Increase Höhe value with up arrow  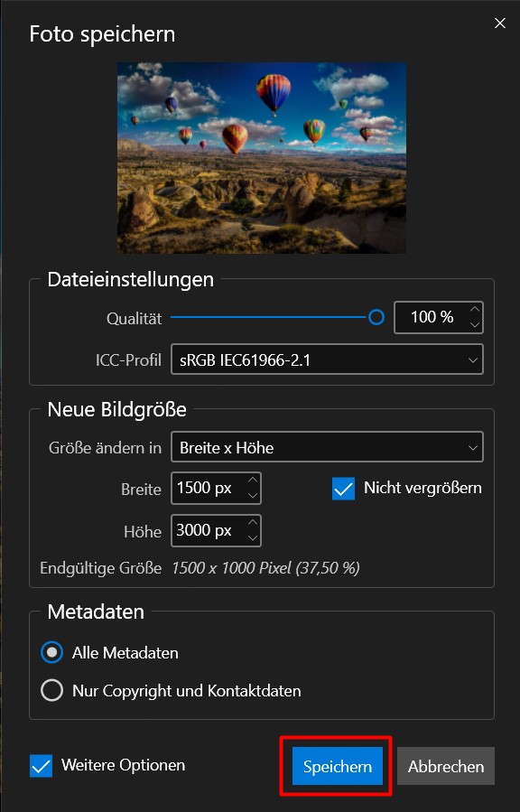(x=253, y=523)
